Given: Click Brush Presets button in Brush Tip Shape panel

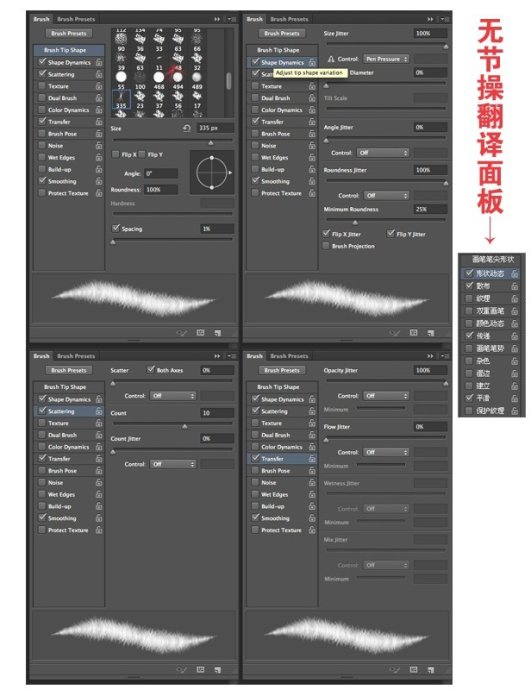Looking at the screenshot, I should (69, 33).
